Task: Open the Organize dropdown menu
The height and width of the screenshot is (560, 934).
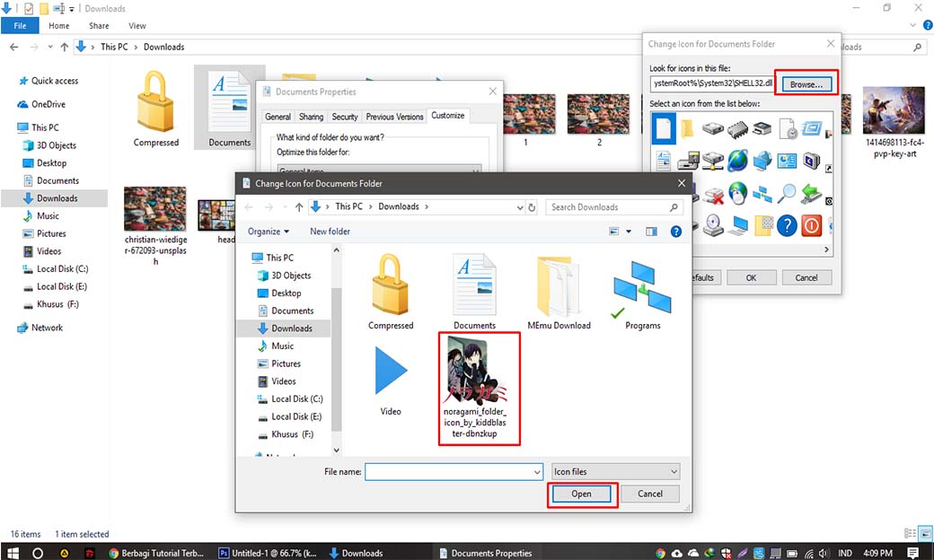Action: click(x=268, y=232)
